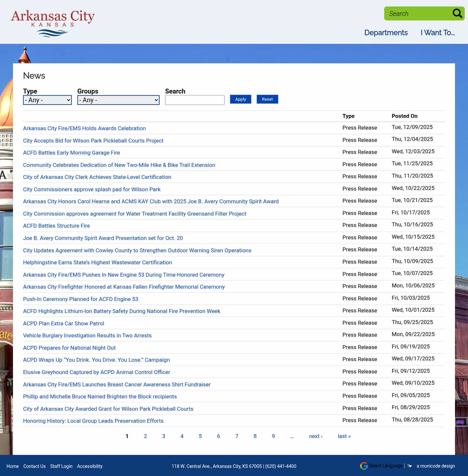Screen dimensions: 468x476
Task: Open the Departments menu
Action: coord(386,32)
